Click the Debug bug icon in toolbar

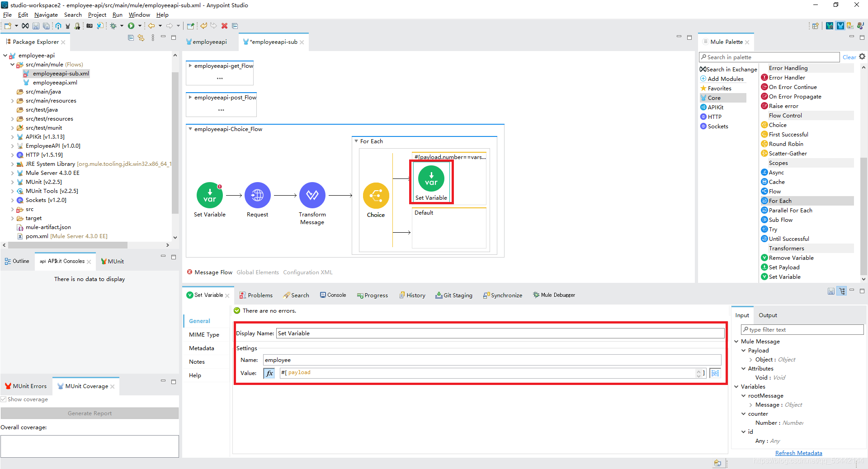(113, 26)
